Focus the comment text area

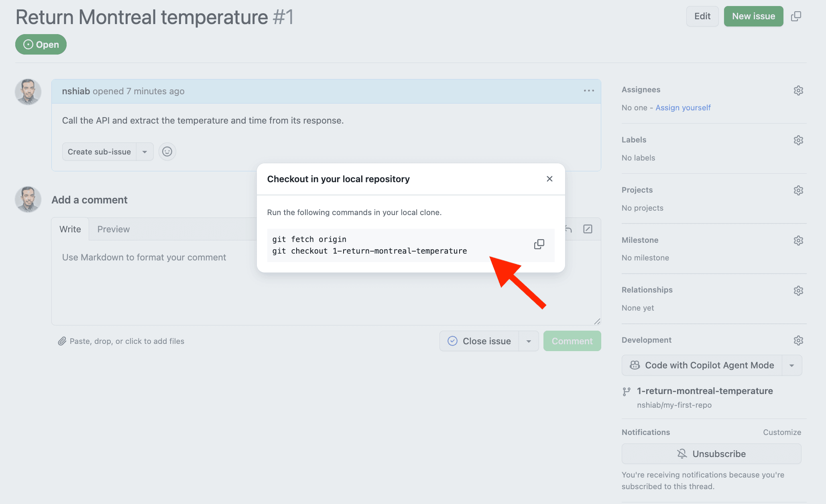[326, 282]
